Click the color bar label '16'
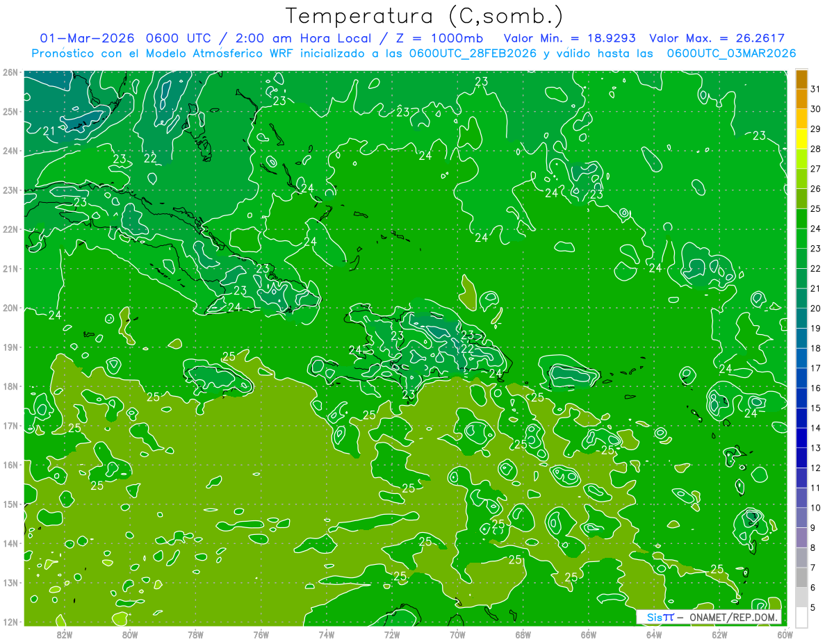This screenshot has height=644, width=834. click(x=815, y=388)
